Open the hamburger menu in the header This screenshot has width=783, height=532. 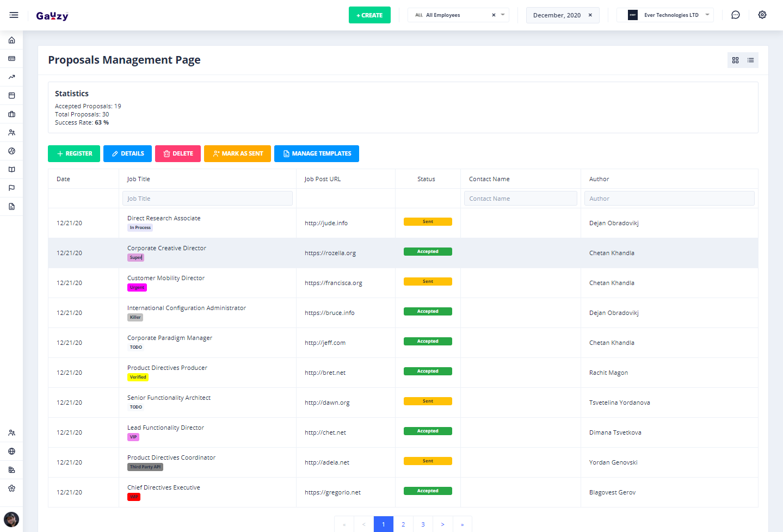click(x=14, y=15)
